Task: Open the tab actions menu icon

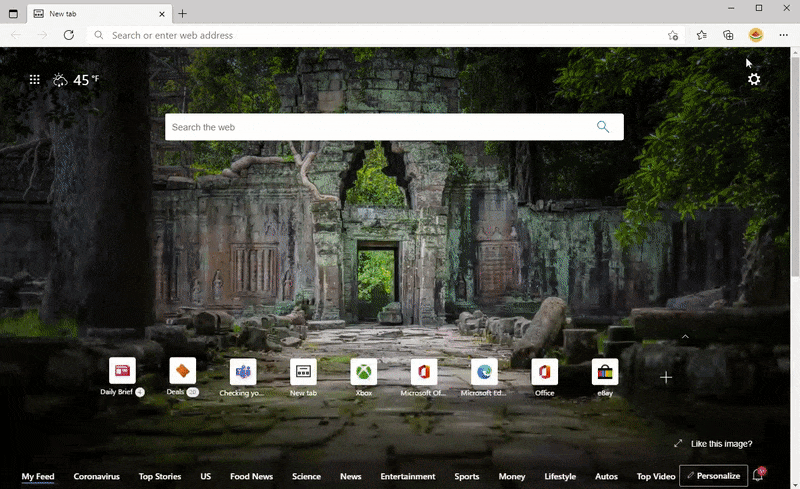Action: 13,14
